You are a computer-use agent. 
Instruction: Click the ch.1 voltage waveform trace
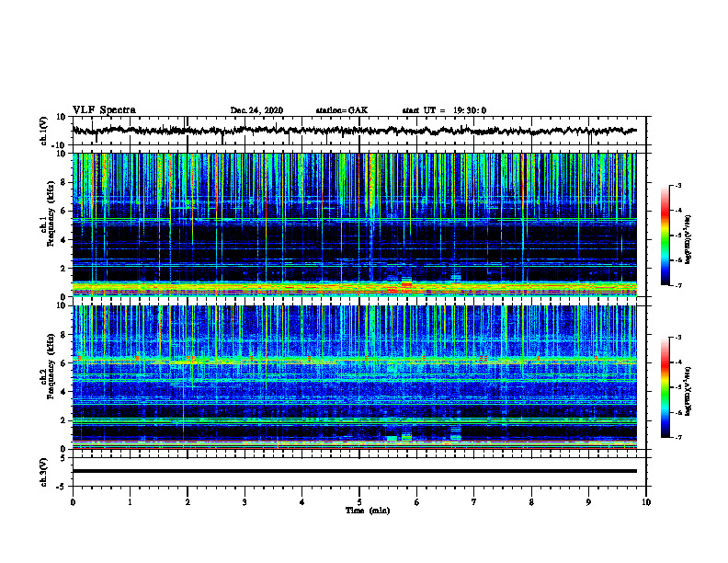point(354,131)
